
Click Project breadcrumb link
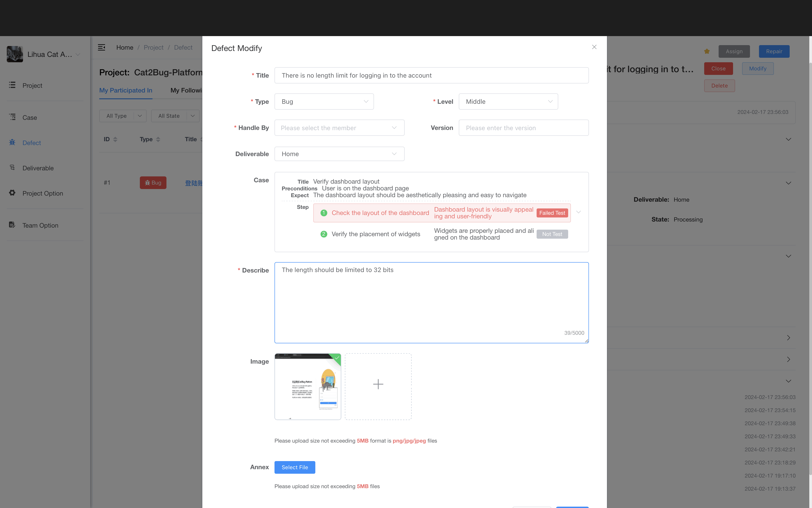click(x=154, y=47)
